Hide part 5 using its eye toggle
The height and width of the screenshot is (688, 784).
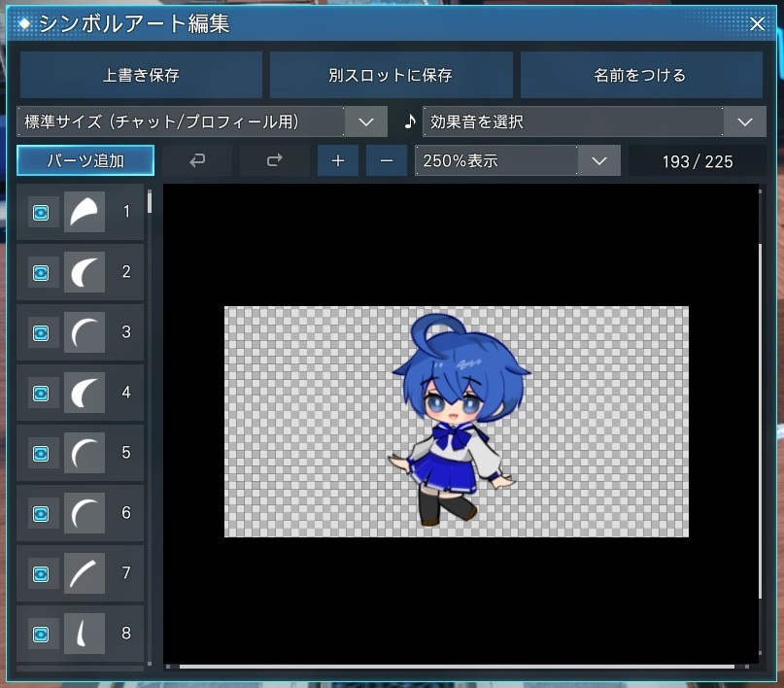click(x=41, y=454)
